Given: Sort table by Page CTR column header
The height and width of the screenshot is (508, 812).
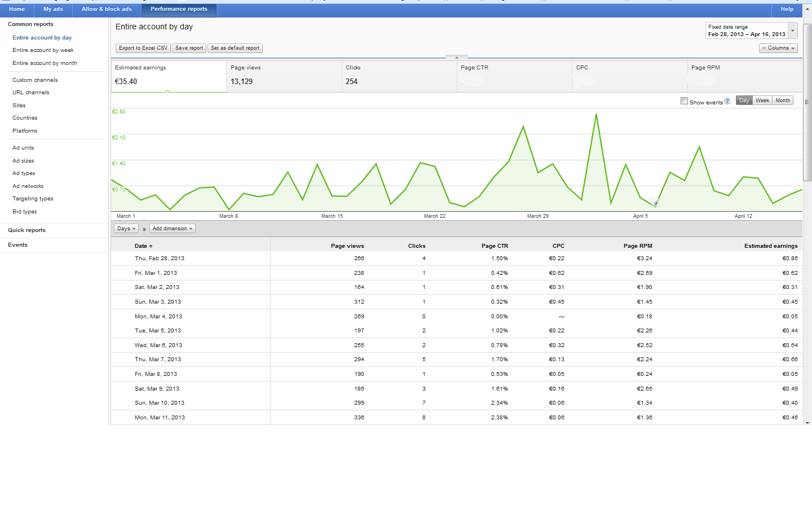Looking at the screenshot, I should pyautogui.click(x=495, y=246).
